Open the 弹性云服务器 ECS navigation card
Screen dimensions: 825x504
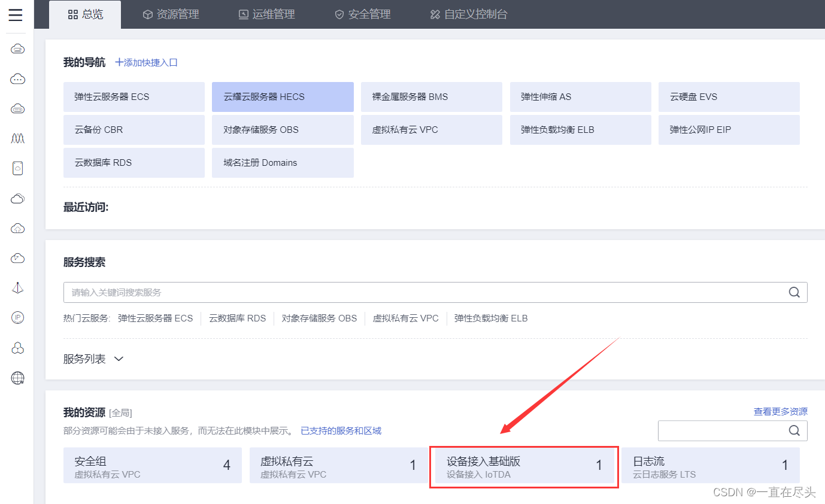click(x=134, y=97)
